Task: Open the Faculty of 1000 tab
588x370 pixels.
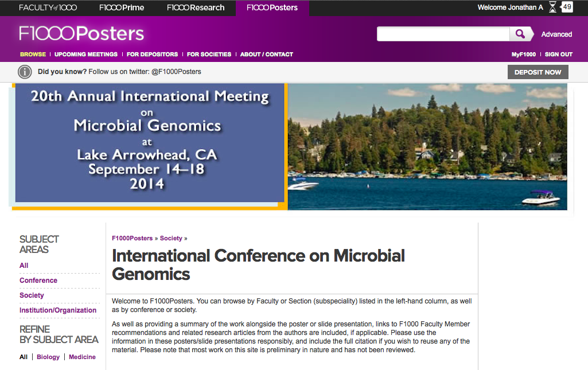Action: pyautogui.click(x=48, y=7)
